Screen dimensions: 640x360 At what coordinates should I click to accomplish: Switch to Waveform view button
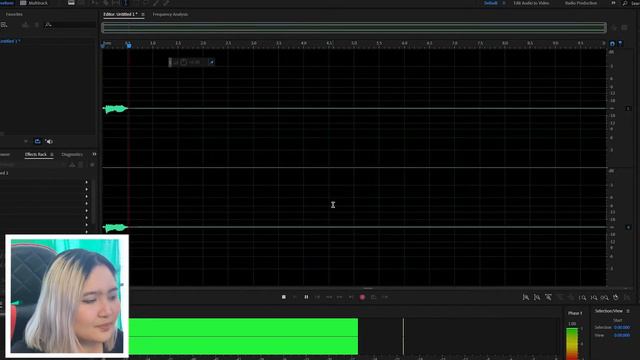click(7, 3)
